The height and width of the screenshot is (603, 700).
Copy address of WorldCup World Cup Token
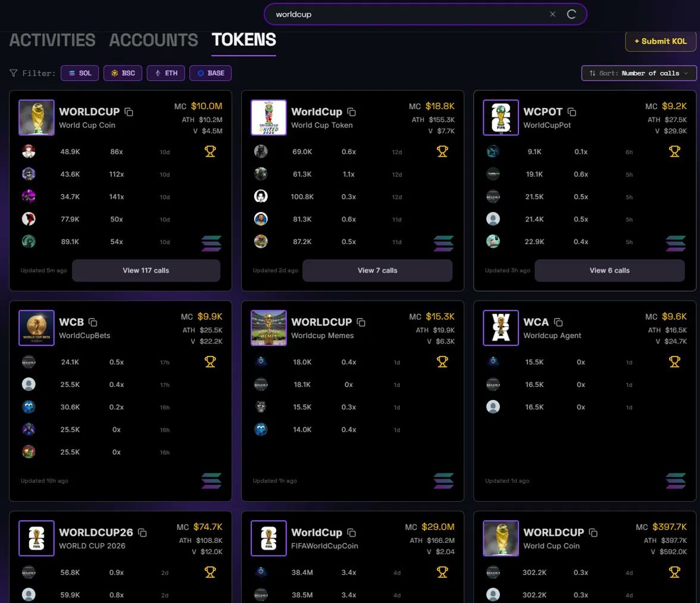click(351, 112)
